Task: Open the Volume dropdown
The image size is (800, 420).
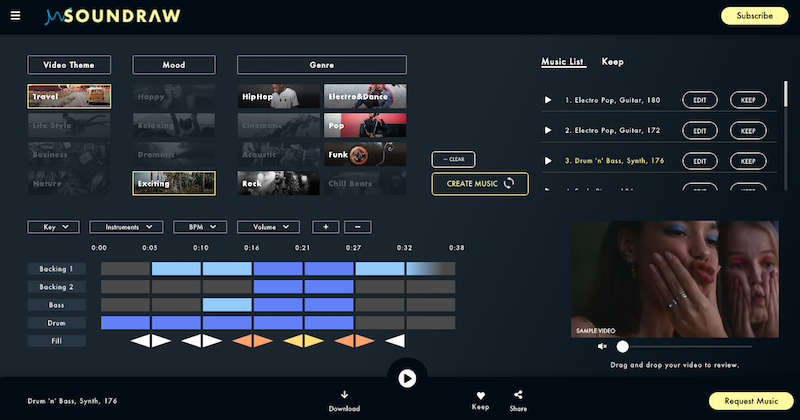Action: coord(268,227)
